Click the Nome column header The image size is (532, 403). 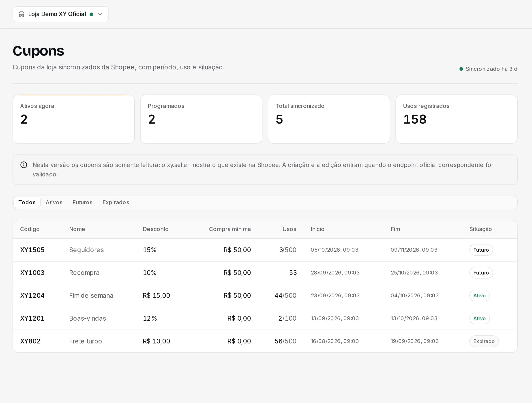77,229
